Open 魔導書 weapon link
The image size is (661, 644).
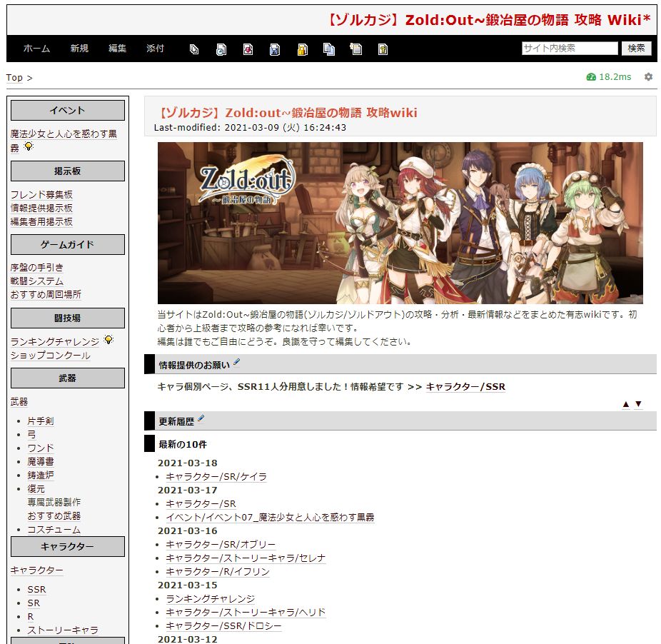pos(41,461)
